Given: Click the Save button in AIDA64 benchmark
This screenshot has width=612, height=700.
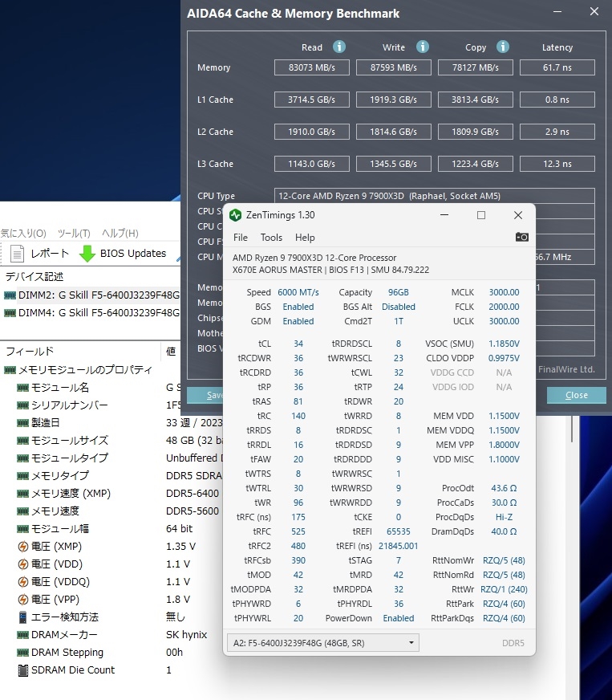Looking at the screenshot, I should 205,395.
